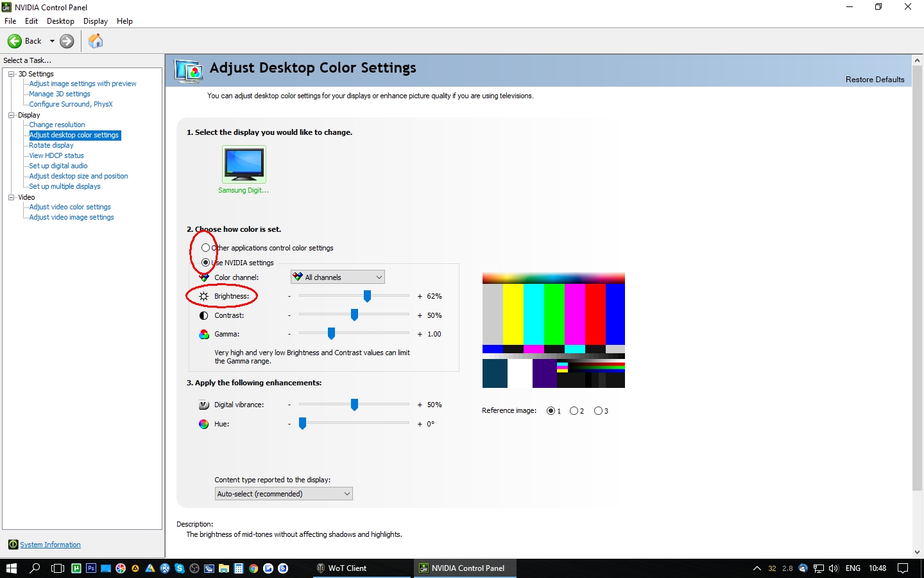The width and height of the screenshot is (924, 578).
Task: Open Adjust image settings with preview
Action: (x=83, y=83)
